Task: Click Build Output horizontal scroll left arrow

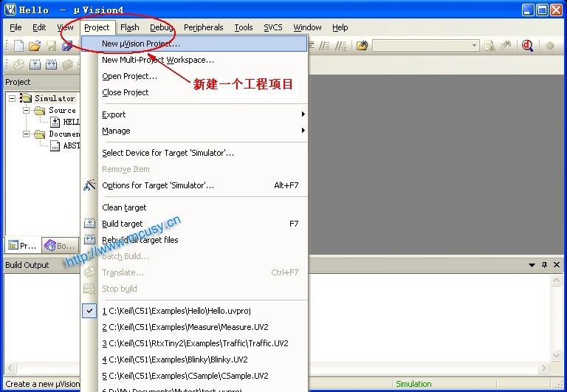Action: 10,368
